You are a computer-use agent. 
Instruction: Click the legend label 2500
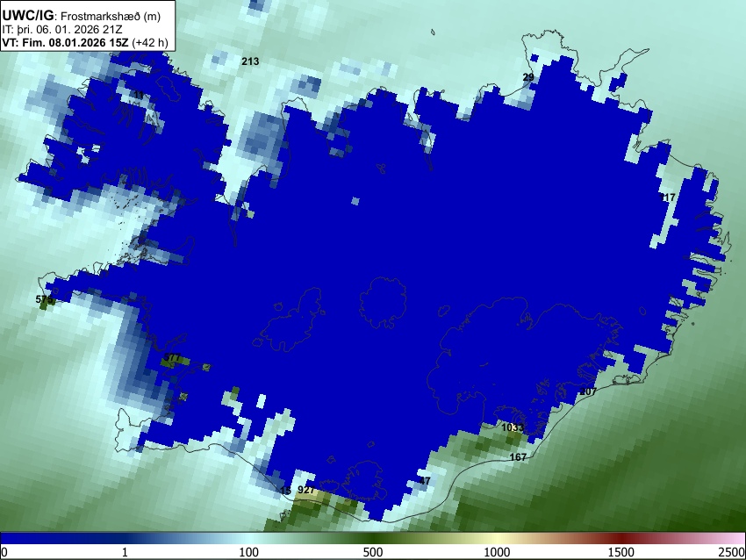(x=732, y=552)
